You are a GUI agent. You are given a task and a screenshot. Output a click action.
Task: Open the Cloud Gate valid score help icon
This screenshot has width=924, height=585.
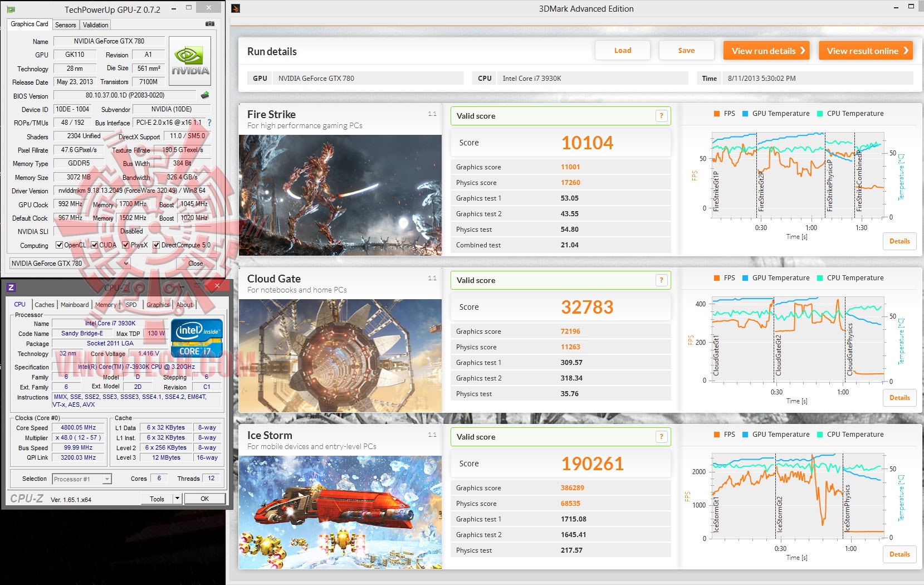(661, 280)
